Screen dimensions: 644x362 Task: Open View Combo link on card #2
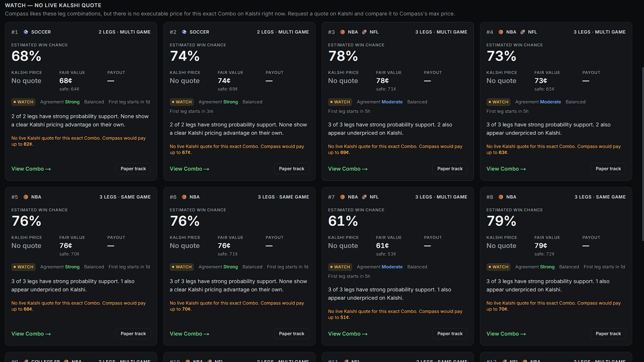189,169
